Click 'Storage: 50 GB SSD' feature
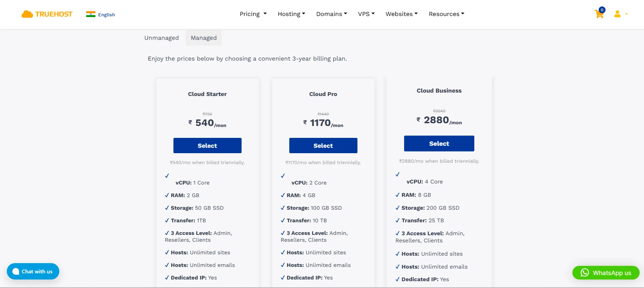The width and height of the screenshot is (644, 288). [x=197, y=208]
